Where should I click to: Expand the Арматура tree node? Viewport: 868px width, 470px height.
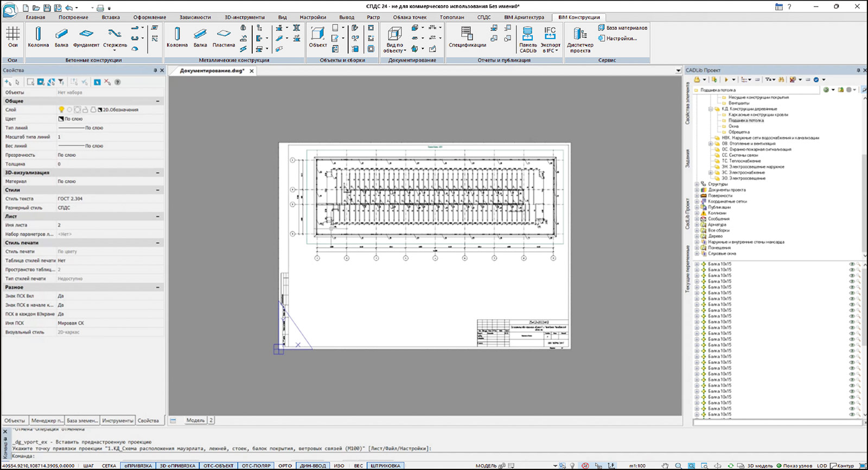click(x=697, y=225)
